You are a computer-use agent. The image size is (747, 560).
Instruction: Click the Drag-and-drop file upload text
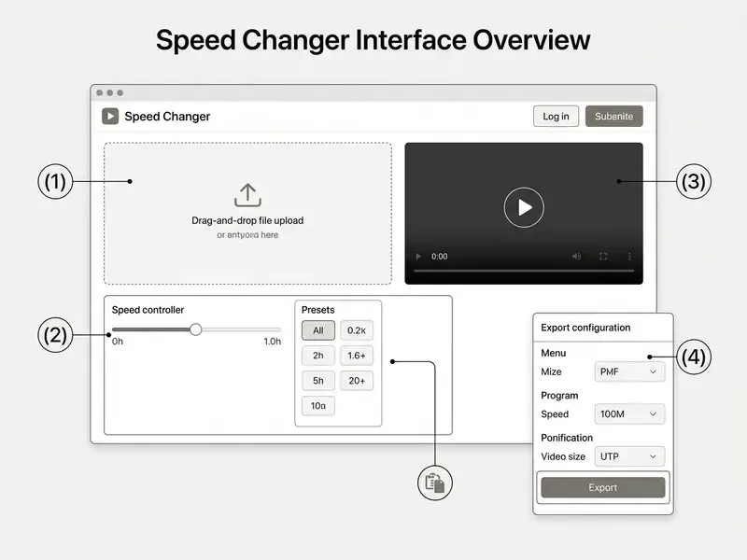(x=247, y=220)
